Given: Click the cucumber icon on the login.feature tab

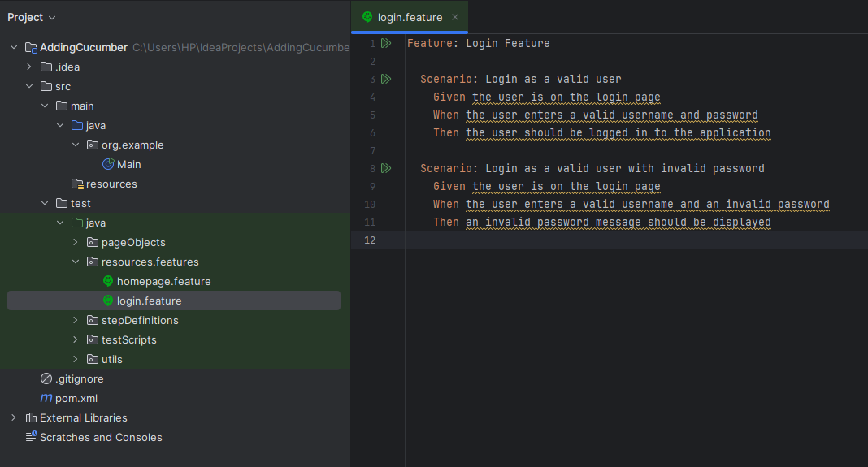Looking at the screenshot, I should [x=367, y=17].
